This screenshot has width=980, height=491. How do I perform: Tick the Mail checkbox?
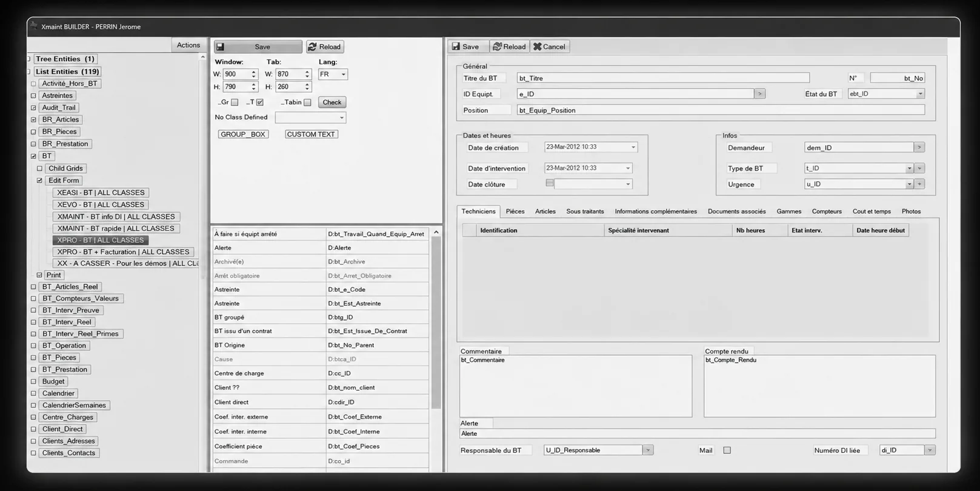727,450
